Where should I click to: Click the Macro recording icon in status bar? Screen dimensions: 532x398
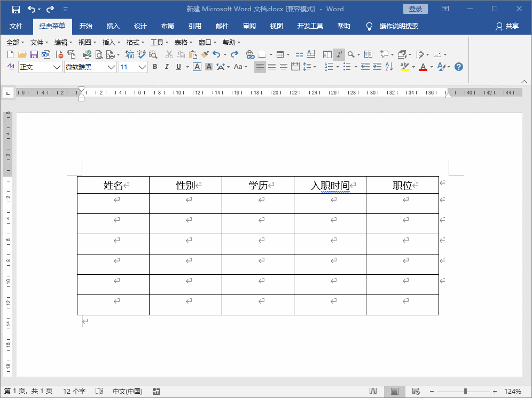click(x=156, y=391)
